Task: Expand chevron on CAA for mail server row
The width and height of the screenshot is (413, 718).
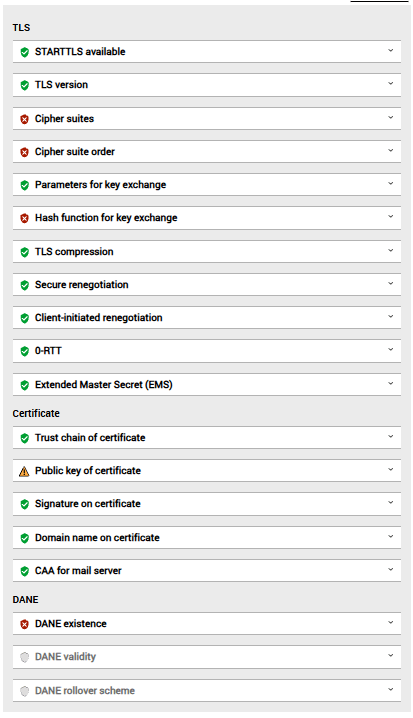Action: coord(391,569)
